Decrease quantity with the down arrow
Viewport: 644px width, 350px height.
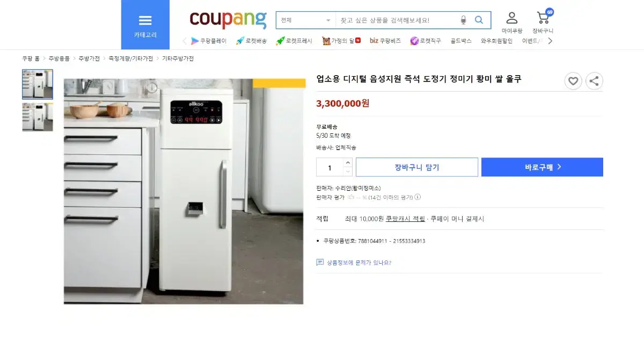coord(348,172)
